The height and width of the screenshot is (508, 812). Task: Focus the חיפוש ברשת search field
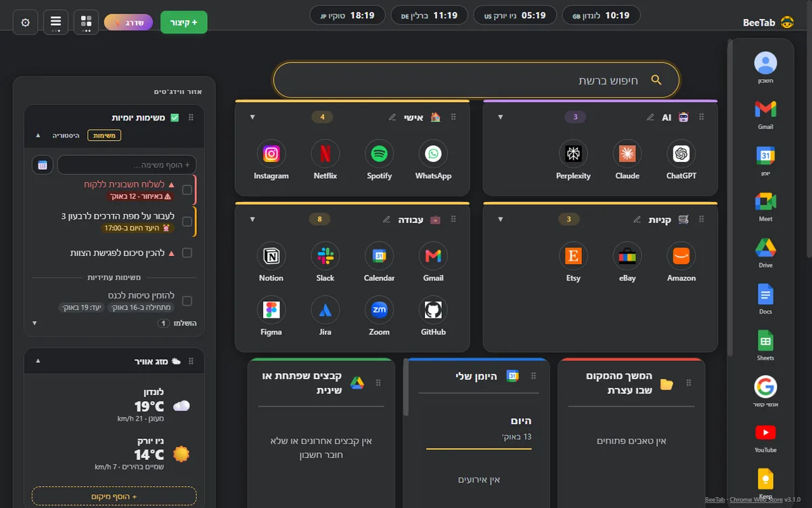coord(476,80)
